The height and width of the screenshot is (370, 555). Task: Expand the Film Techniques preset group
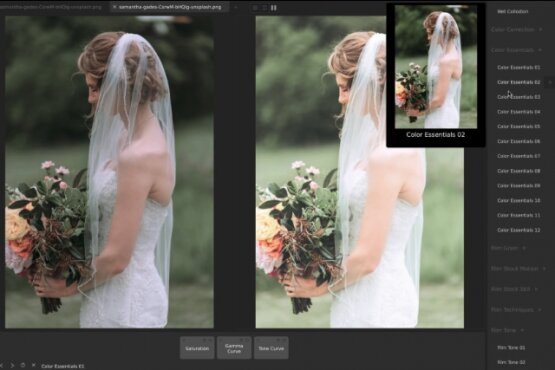(516, 310)
